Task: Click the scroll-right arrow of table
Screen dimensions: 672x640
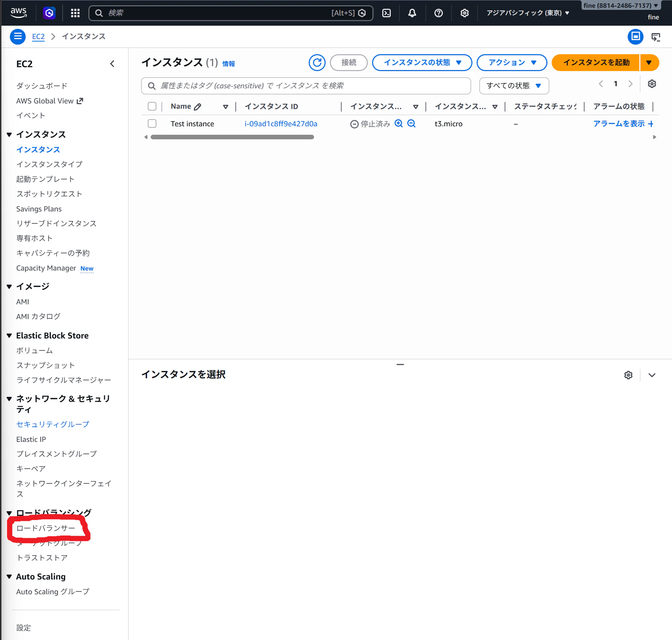Action: pyautogui.click(x=654, y=137)
